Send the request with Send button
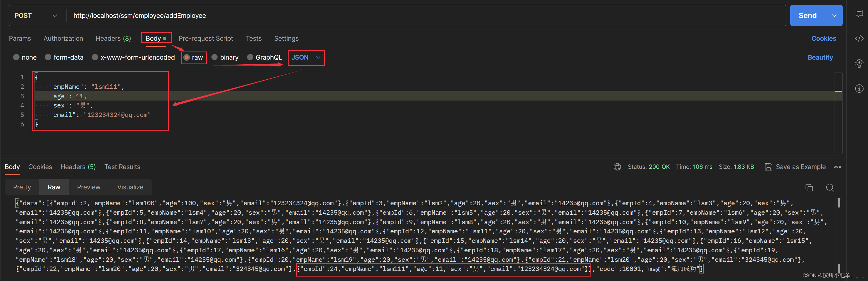 coord(808,16)
